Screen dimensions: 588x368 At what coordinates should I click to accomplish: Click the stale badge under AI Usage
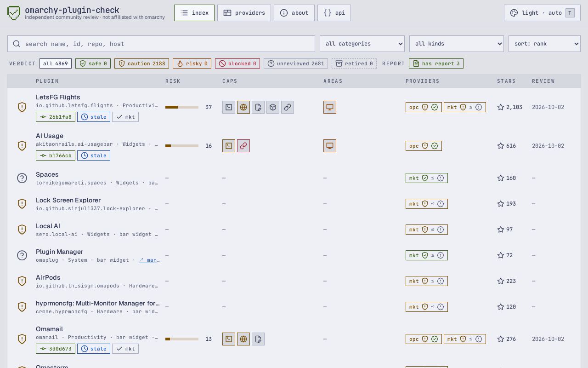point(94,155)
